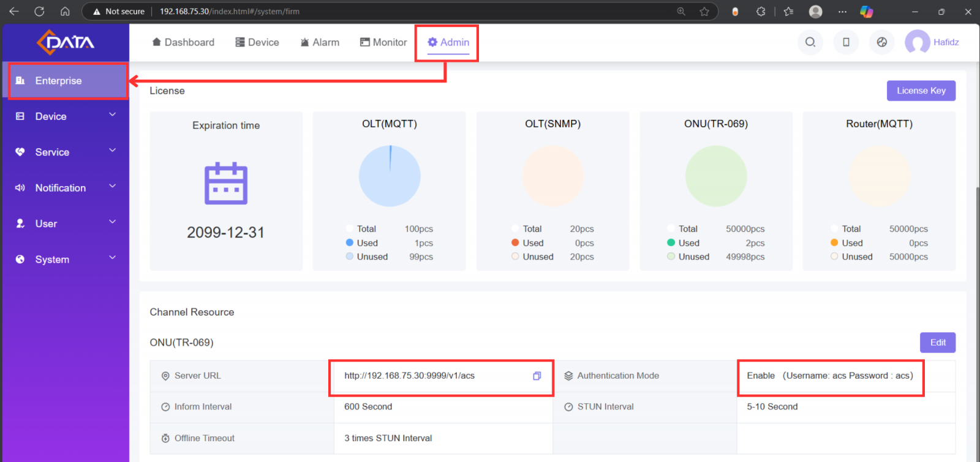Click the 5-10 Second STUN interval value
This screenshot has width=980, height=462.
pos(772,407)
